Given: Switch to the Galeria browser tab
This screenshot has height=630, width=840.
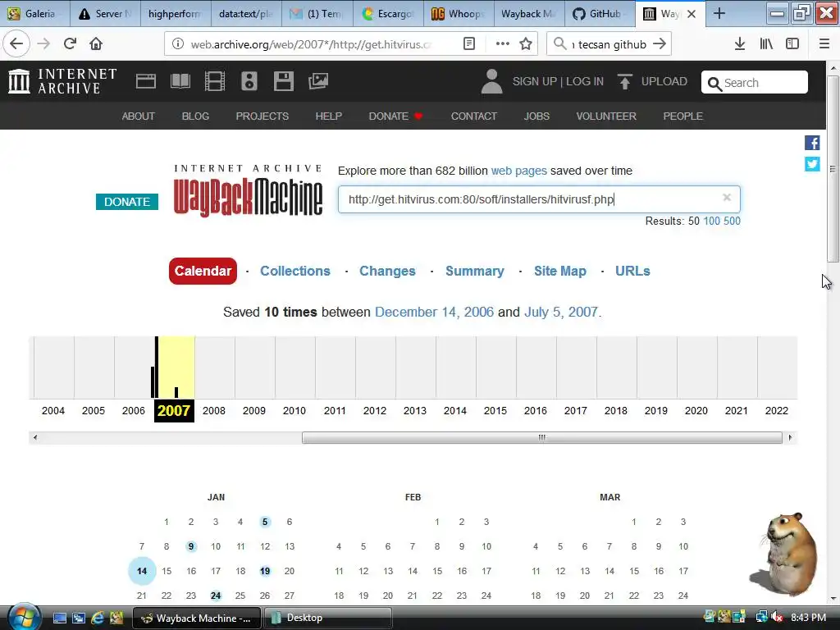Looking at the screenshot, I should tap(34, 14).
